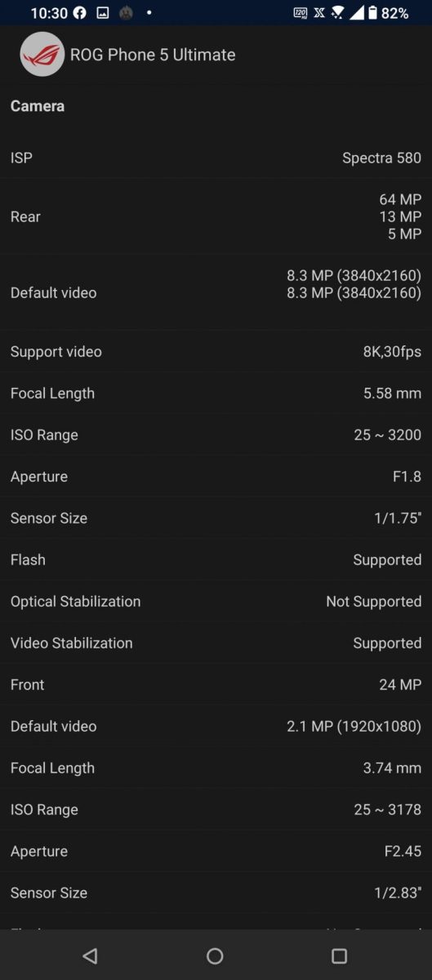Tap the Support video 8K,30fps row
This screenshot has height=980, width=432.
[x=216, y=351]
